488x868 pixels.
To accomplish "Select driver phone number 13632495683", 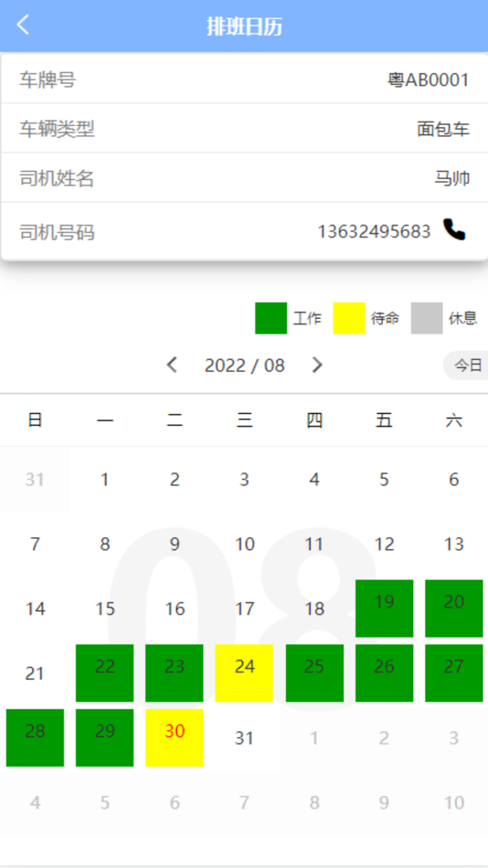I will coord(374,231).
